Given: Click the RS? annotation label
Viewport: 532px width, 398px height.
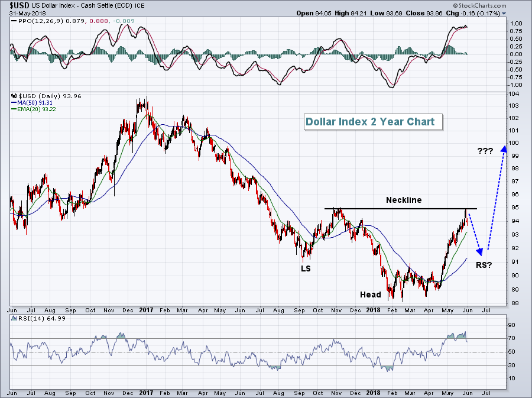Looking at the screenshot, I should point(484,265).
